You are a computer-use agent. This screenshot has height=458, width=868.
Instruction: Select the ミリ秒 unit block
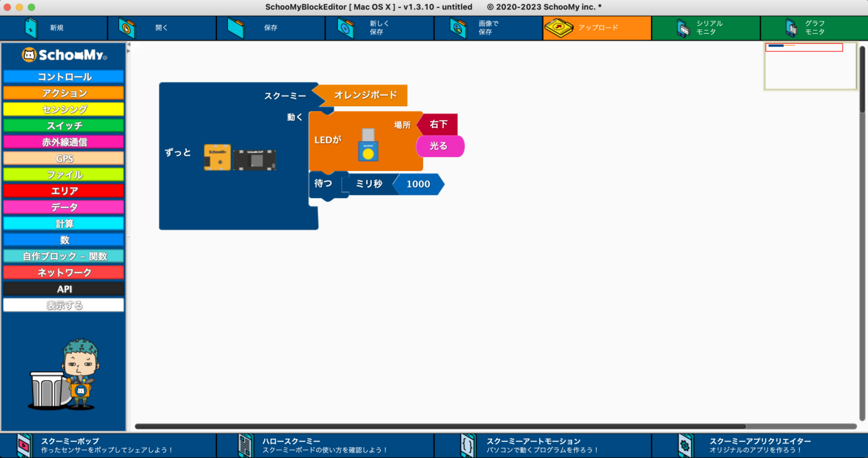pos(368,184)
